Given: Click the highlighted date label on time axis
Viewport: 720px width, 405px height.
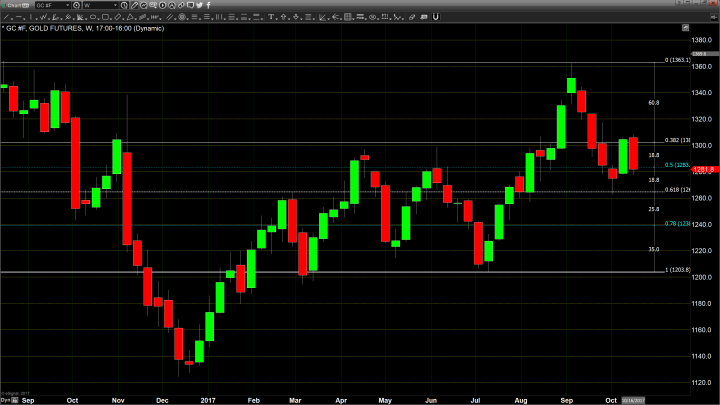Looking at the screenshot, I should coord(636,399).
